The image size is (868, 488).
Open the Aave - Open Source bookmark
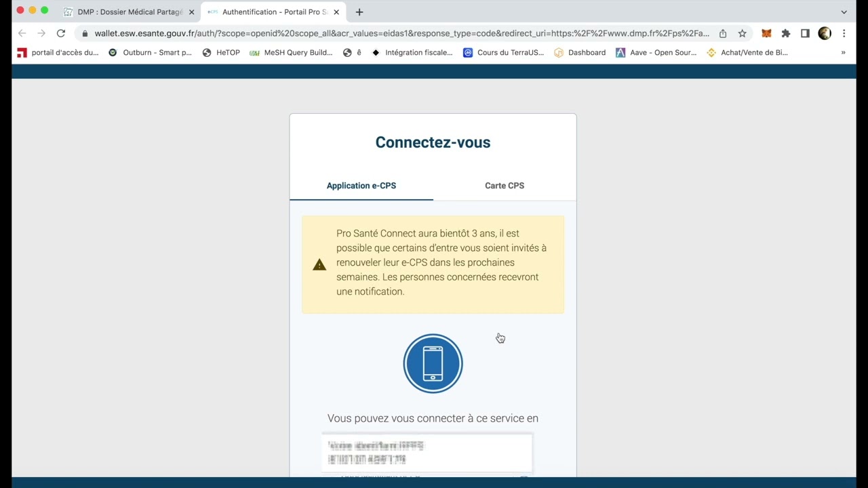coord(656,52)
